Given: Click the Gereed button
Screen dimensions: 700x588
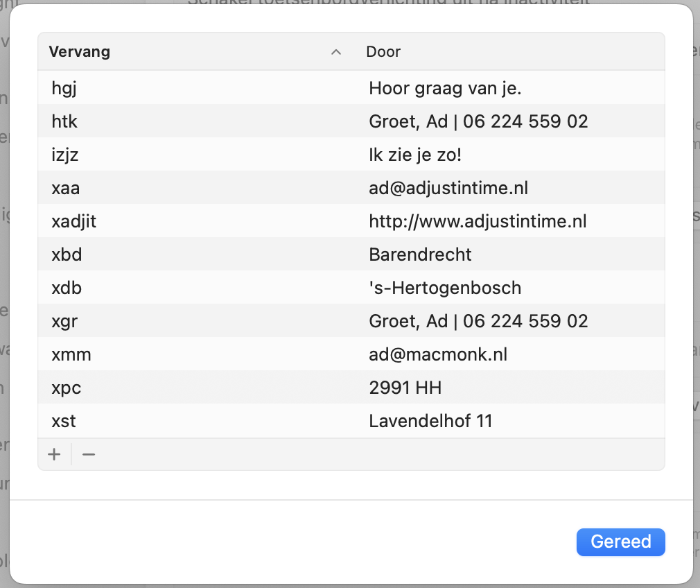Looking at the screenshot, I should (x=620, y=542).
